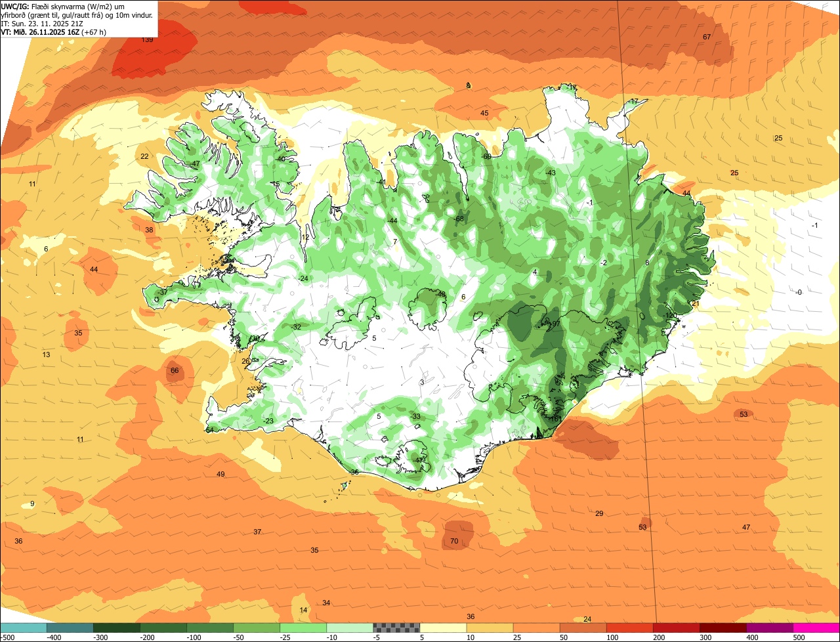This screenshot has height=642, width=840.
Task: Select the purple 400 to 500 legend swatch
Action: pyautogui.click(x=769, y=628)
